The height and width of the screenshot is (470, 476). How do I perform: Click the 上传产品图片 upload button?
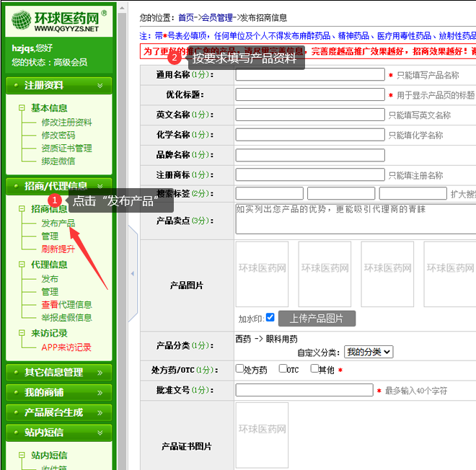[317, 319]
